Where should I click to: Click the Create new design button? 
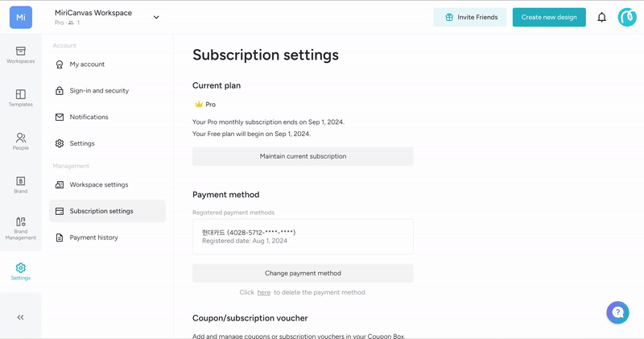tap(548, 17)
